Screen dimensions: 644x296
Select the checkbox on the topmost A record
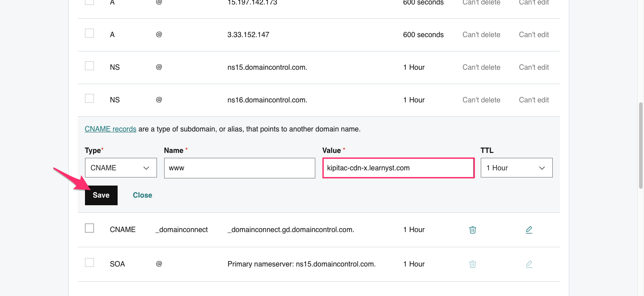pyautogui.click(x=89, y=1)
